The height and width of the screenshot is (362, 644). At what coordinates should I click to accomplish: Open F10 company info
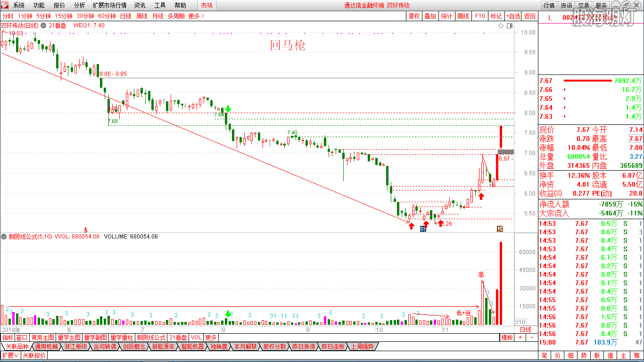click(x=480, y=16)
